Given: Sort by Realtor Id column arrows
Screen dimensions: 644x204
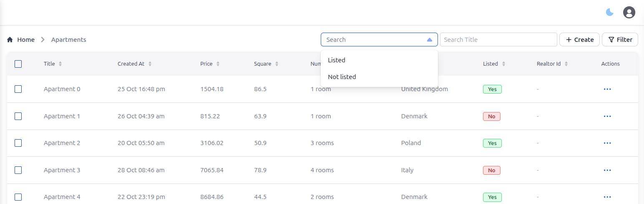Looking at the screenshot, I should click(566, 64).
